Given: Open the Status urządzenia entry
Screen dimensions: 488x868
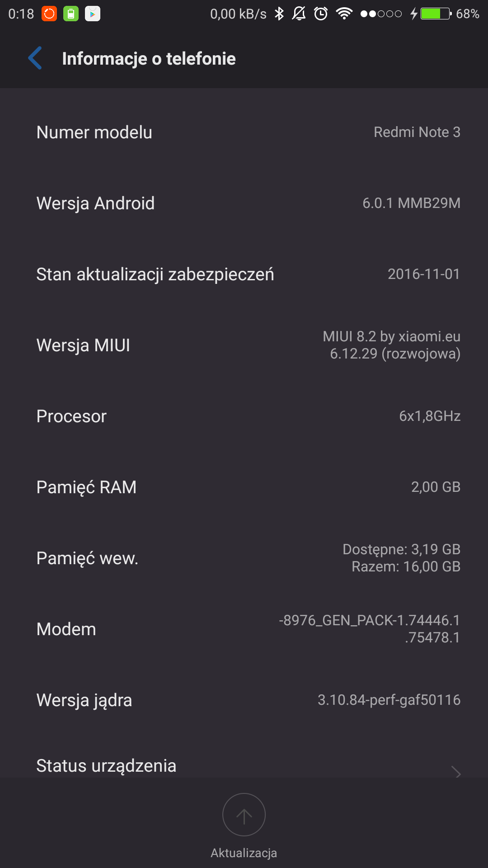Looking at the screenshot, I should [107, 766].
